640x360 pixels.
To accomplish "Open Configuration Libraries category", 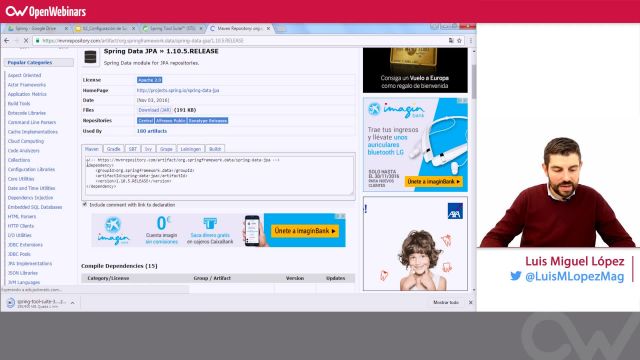I will tap(31, 169).
